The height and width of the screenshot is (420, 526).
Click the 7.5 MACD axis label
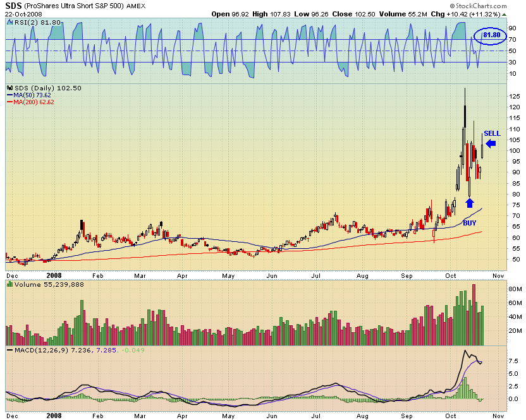513,361
